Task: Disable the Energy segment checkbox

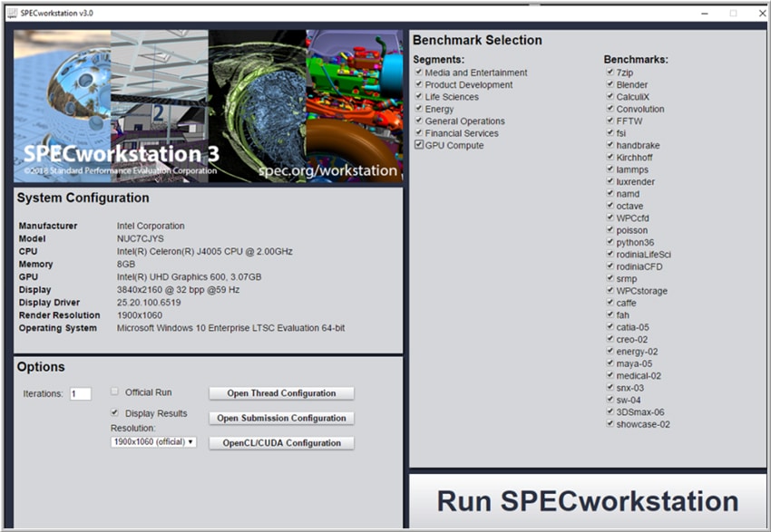Action: (419, 109)
